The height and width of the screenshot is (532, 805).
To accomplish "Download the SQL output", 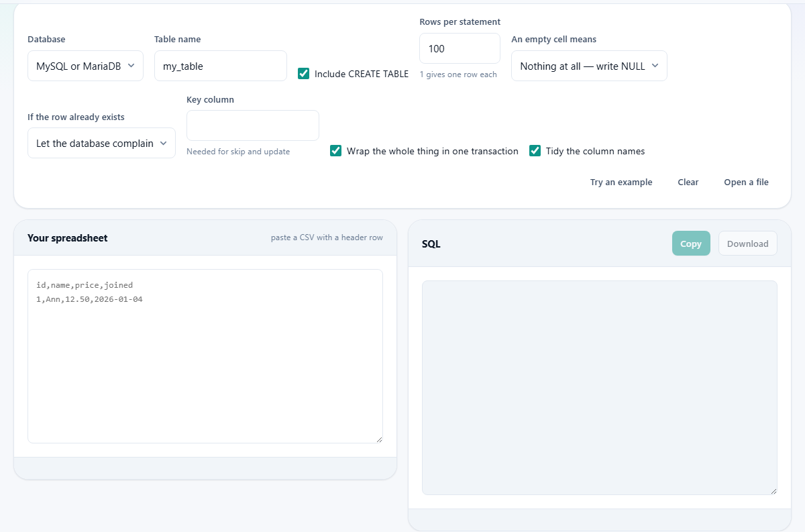I will click(x=748, y=244).
